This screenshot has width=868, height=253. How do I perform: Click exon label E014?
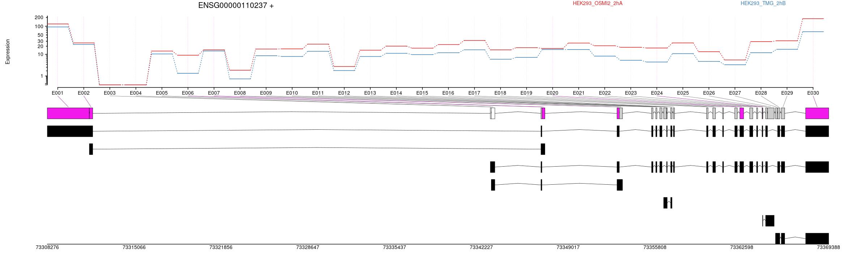pos(396,93)
